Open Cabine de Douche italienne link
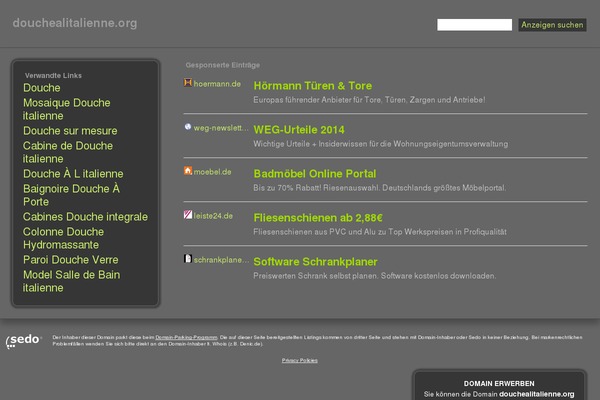Image resolution: width=600 pixels, height=400 pixels. pyautogui.click(x=68, y=152)
